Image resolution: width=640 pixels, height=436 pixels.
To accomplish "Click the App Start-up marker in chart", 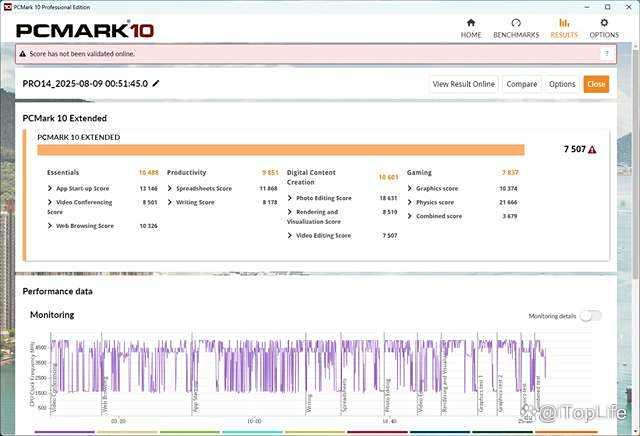I will pos(196,397).
